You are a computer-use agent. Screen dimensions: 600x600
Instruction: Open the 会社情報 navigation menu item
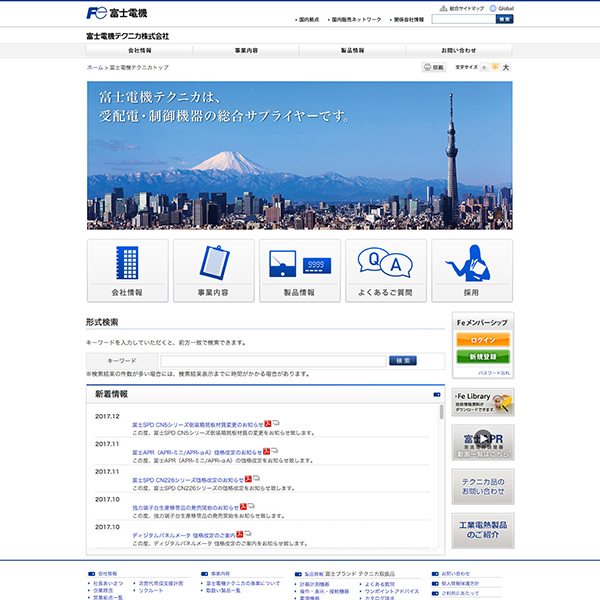tap(140, 51)
